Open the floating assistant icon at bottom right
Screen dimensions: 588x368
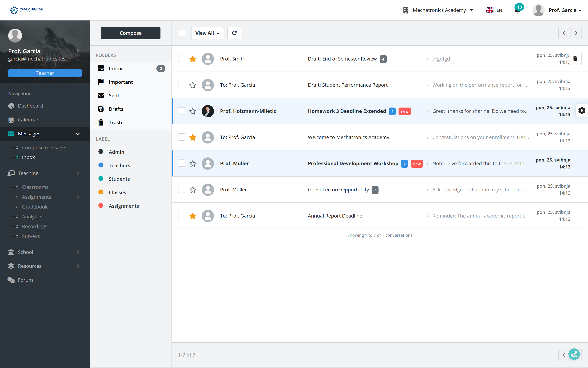tap(574, 354)
